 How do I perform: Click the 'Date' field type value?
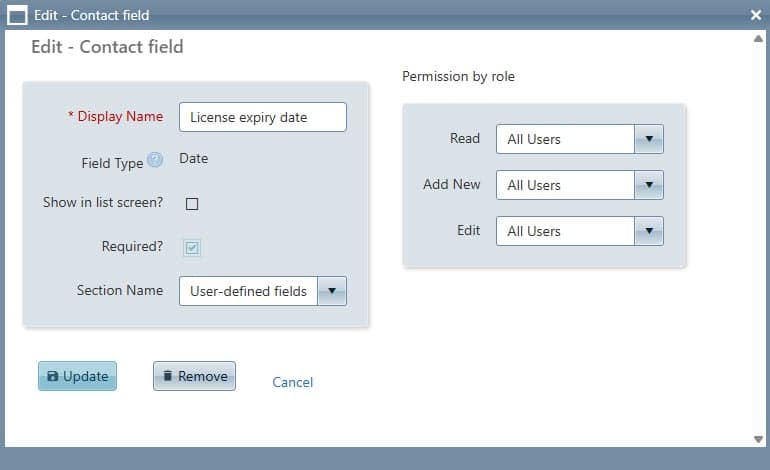pyautogui.click(x=193, y=159)
